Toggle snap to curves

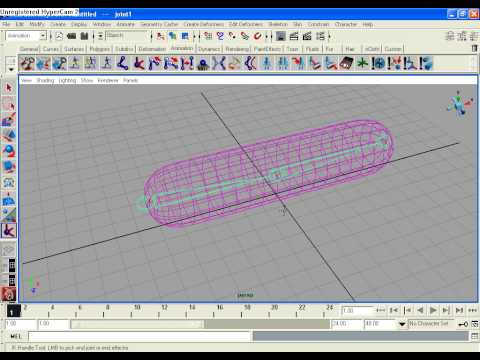coord(220,36)
